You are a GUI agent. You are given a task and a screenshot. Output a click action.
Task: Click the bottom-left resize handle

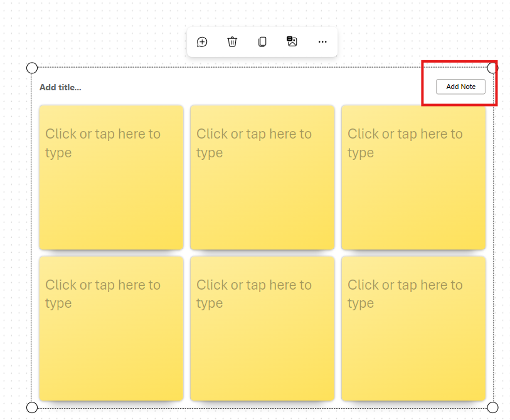click(32, 407)
